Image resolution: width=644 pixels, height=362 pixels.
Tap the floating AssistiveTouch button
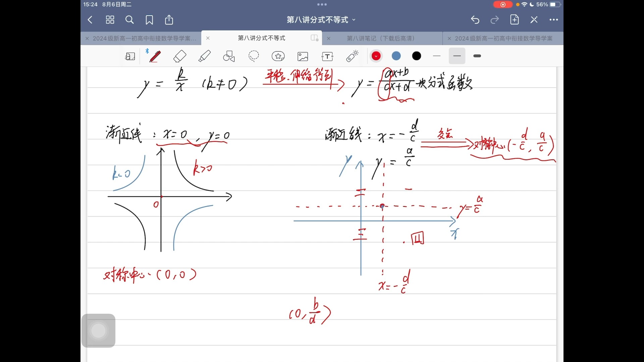pyautogui.click(x=99, y=331)
